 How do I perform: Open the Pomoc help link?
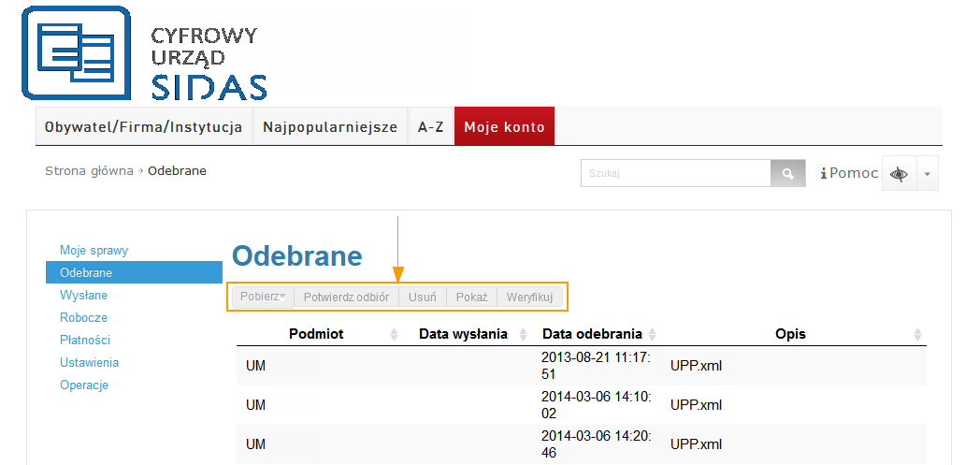849,173
